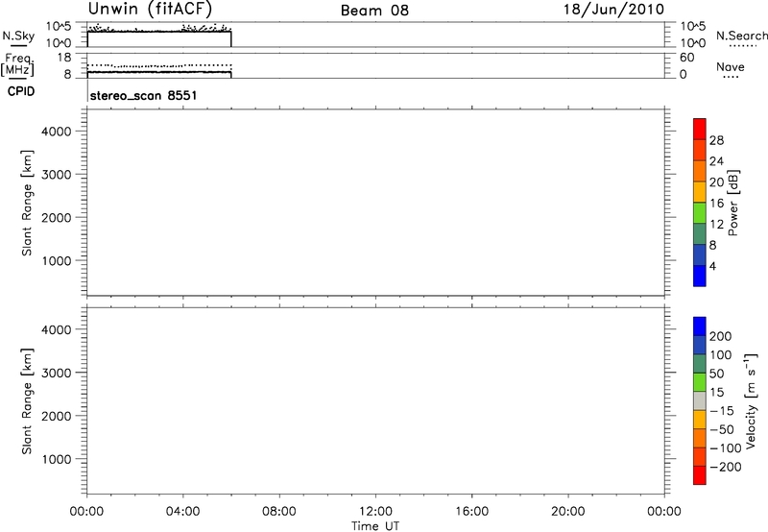
Task: Click the frequency axis value '18'
Action: 64,58
